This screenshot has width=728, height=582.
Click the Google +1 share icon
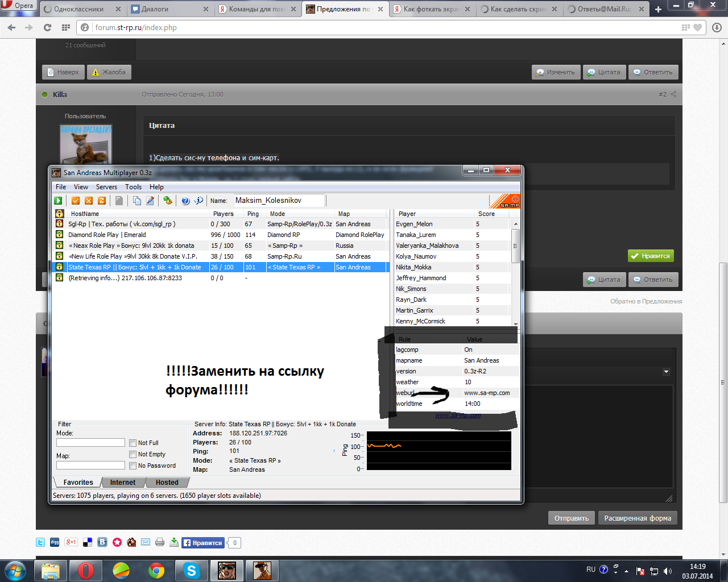[71, 542]
